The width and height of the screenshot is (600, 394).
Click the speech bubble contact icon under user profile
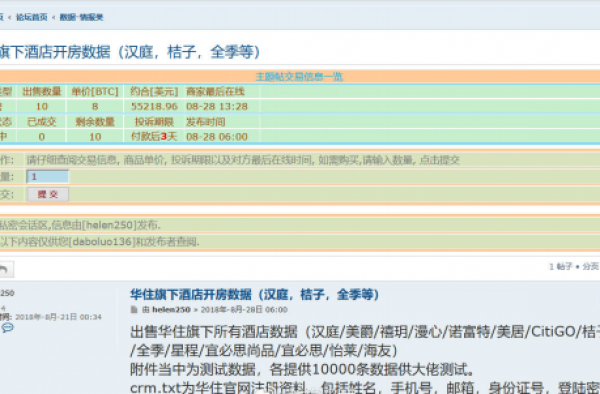[7, 328]
